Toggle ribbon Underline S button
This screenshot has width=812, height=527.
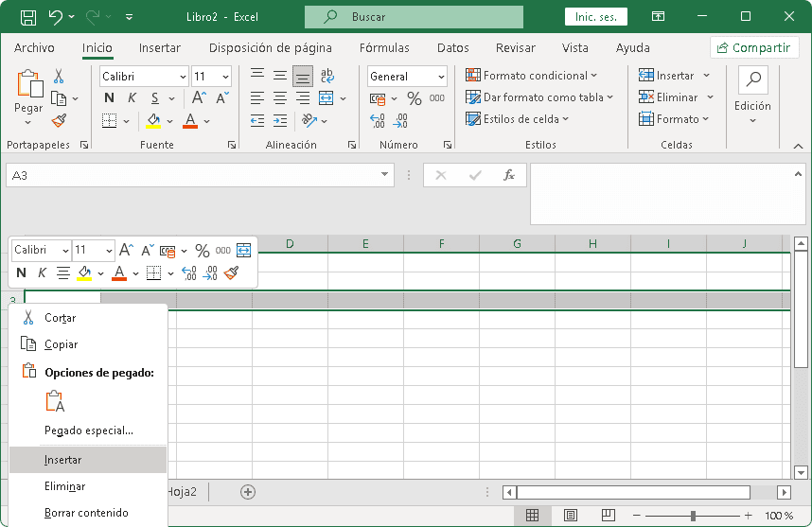point(155,97)
